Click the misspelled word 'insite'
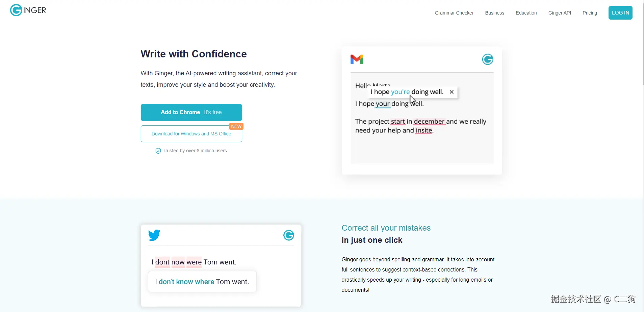The height and width of the screenshot is (312, 644). click(x=424, y=131)
